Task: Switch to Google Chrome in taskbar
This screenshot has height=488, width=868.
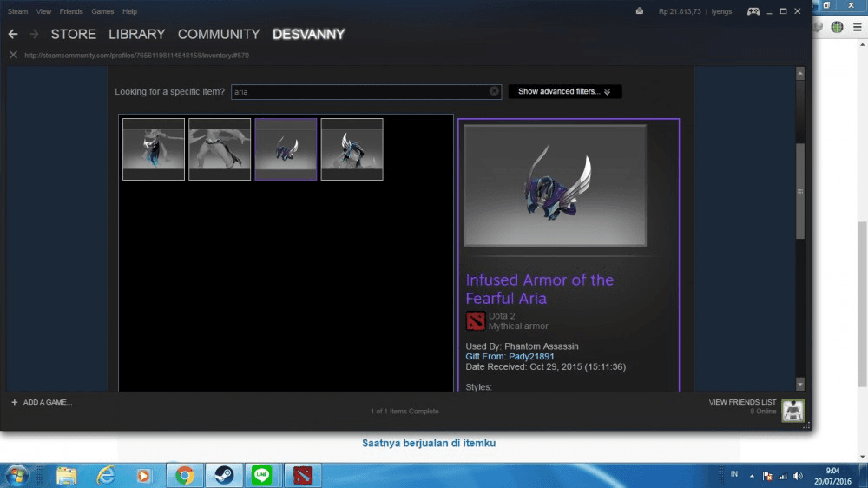Action: [x=185, y=475]
